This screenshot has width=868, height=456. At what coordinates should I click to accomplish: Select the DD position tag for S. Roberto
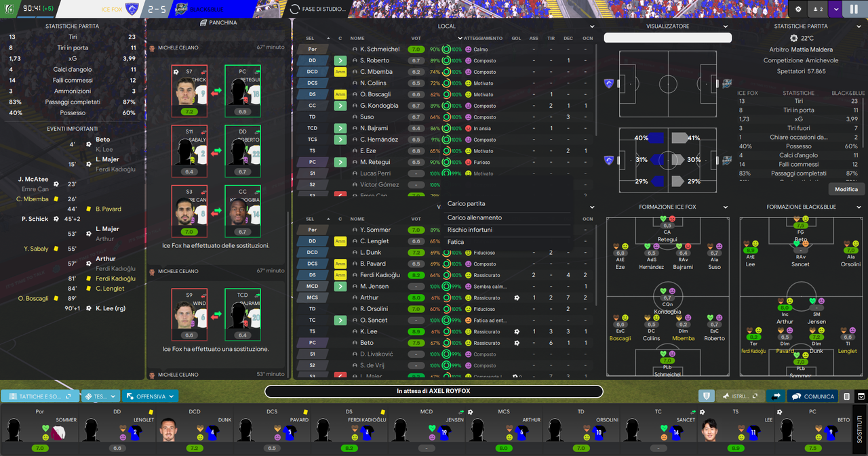pos(312,60)
